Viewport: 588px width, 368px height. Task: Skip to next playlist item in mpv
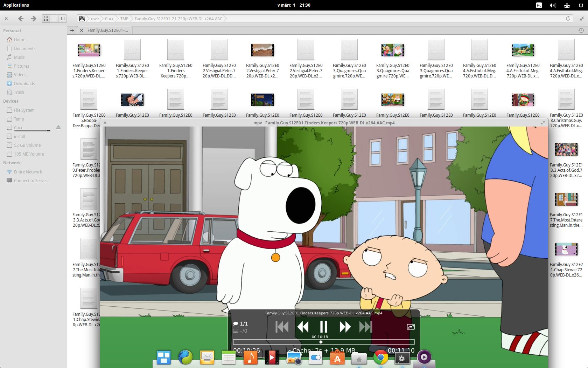(x=366, y=327)
